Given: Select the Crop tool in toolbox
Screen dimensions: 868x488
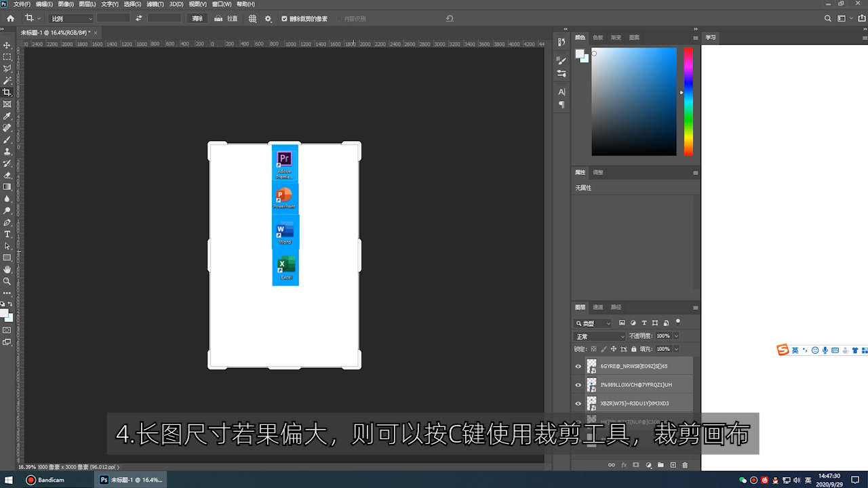Looking at the screenshot, I should click(x=7, y=92).
